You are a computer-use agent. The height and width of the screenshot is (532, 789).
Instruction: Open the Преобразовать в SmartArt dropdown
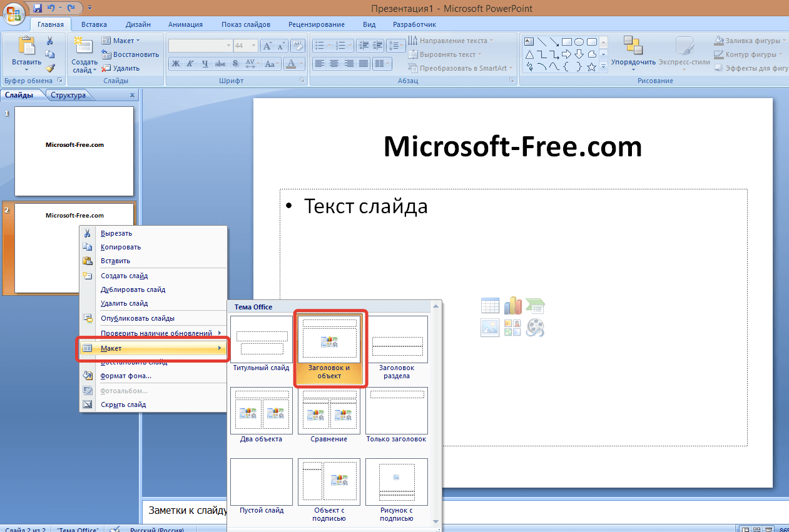pos(461,68)
